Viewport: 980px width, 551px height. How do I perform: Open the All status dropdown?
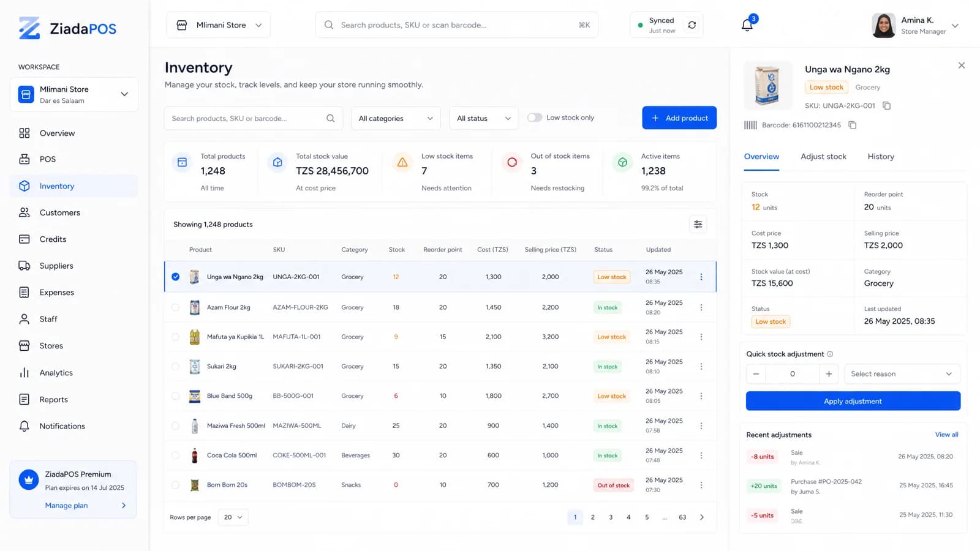484,118
